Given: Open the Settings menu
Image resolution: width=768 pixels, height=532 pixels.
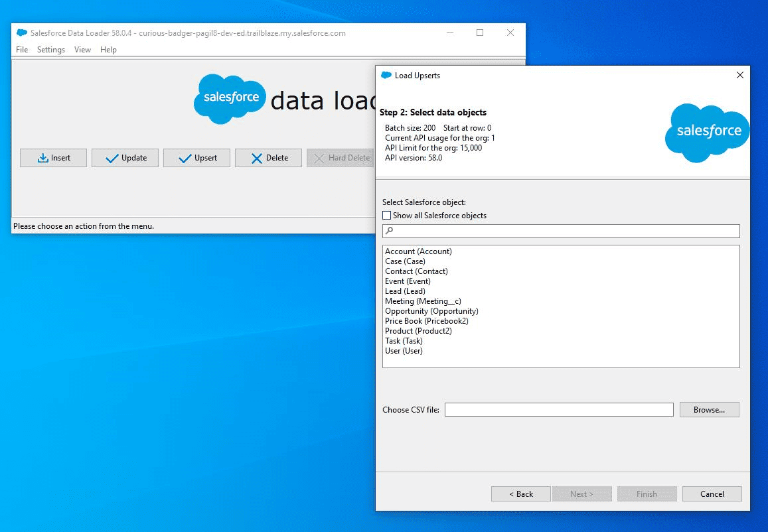Looking at the screenshot, I should 50,50.
